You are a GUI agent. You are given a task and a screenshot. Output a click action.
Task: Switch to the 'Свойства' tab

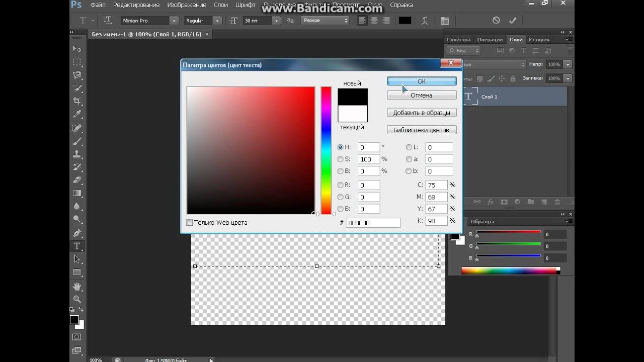pos(458,40)
